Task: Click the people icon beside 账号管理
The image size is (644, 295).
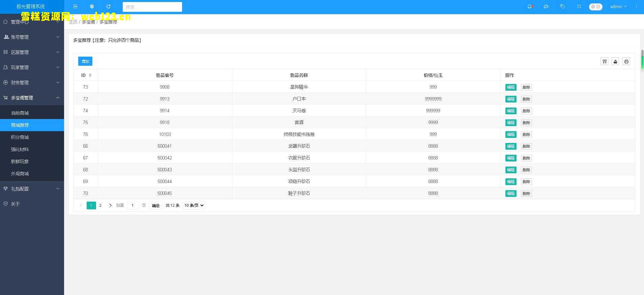Action: 6,37
